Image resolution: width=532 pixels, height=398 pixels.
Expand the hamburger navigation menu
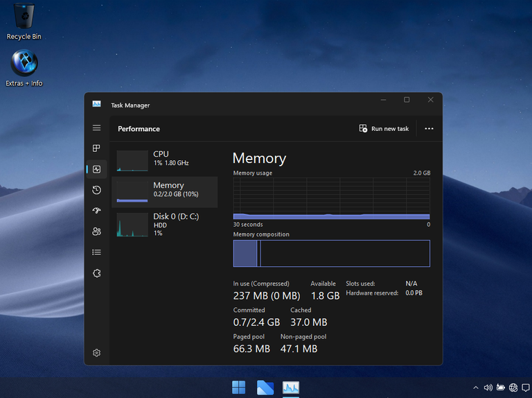(97, 128)
